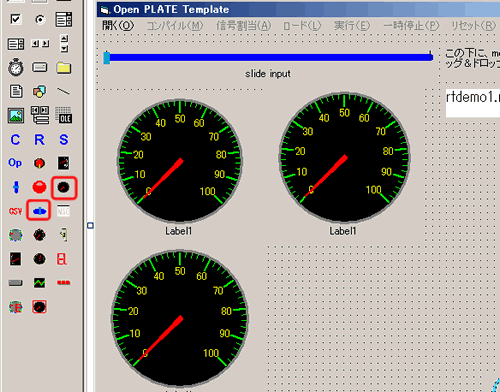This screenshot has height=392, width=500.
Task: Select the DriveListBox control tool
Action: (40, 67)
